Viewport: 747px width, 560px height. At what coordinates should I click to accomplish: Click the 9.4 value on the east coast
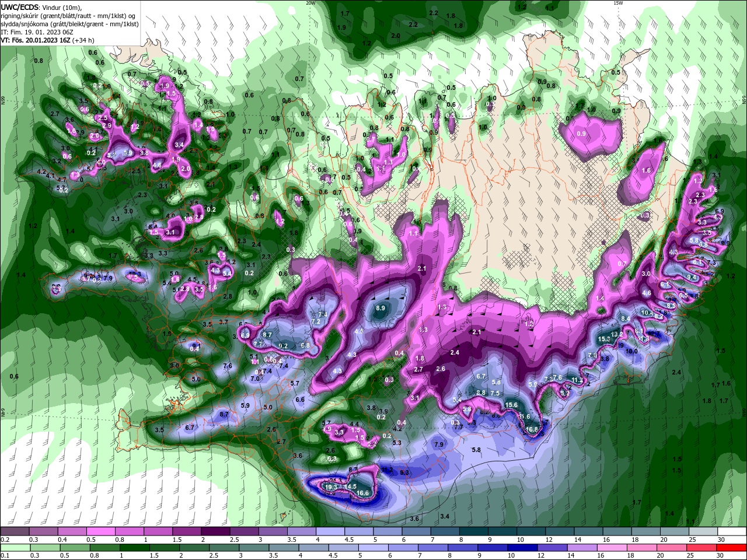click(692, 278)
